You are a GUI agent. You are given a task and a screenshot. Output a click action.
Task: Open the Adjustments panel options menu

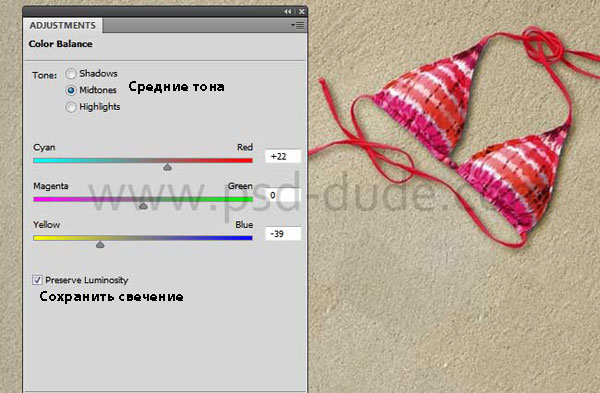coord(297,26)
